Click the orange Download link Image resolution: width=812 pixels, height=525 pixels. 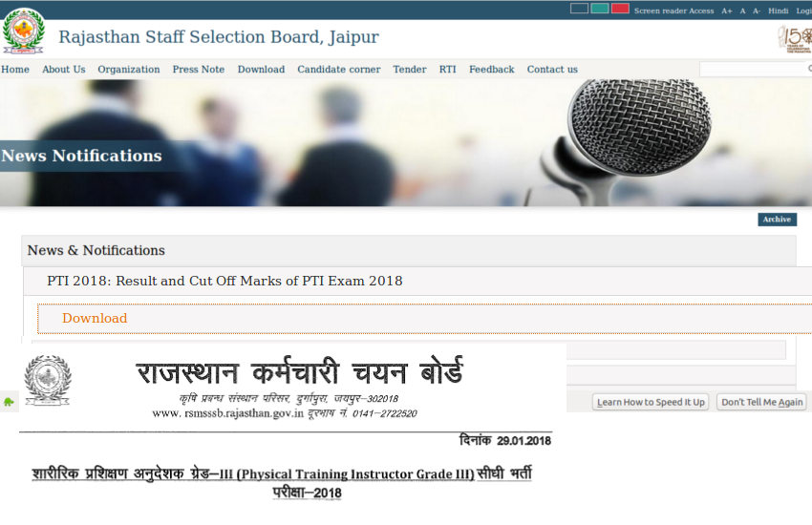click(95, 318)
